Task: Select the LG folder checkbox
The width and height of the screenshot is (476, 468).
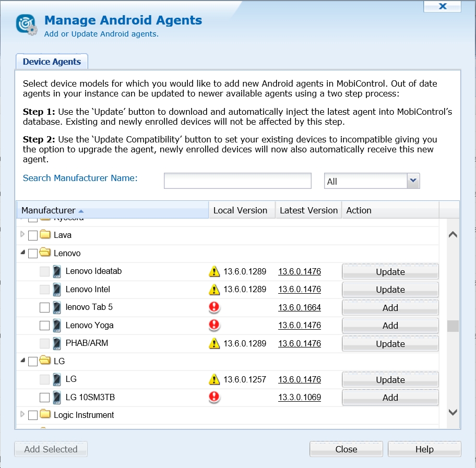Action: point(33,361)
